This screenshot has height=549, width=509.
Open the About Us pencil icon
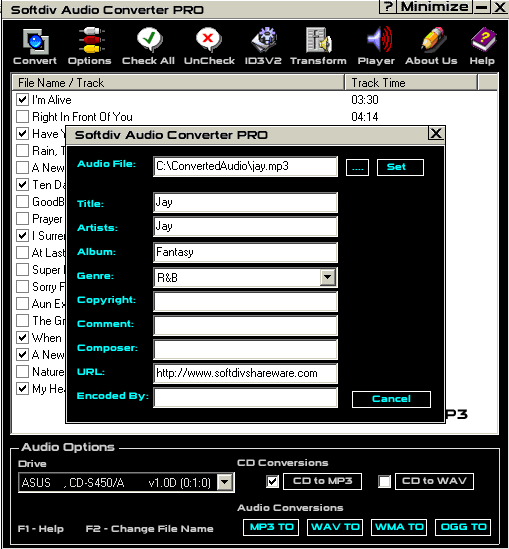(433, 40)
